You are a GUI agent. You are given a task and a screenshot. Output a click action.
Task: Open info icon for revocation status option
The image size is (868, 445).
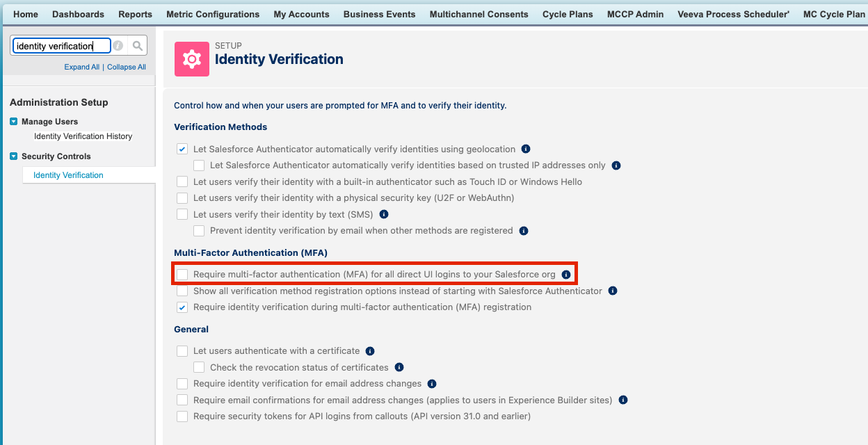point(399,367)
